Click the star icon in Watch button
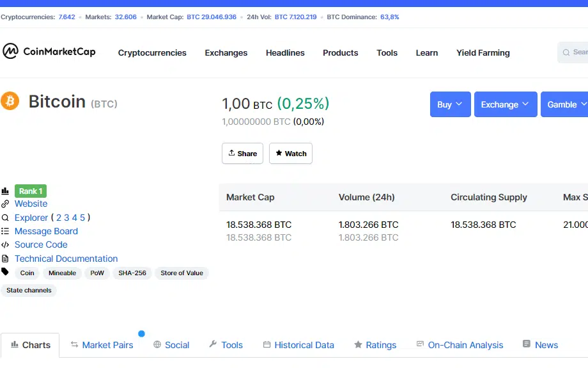Viewport: 588px width, 368px height. coord(279,153)
